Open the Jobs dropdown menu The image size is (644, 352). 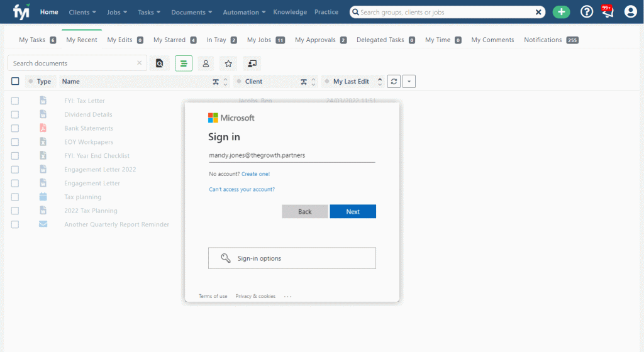116,13
